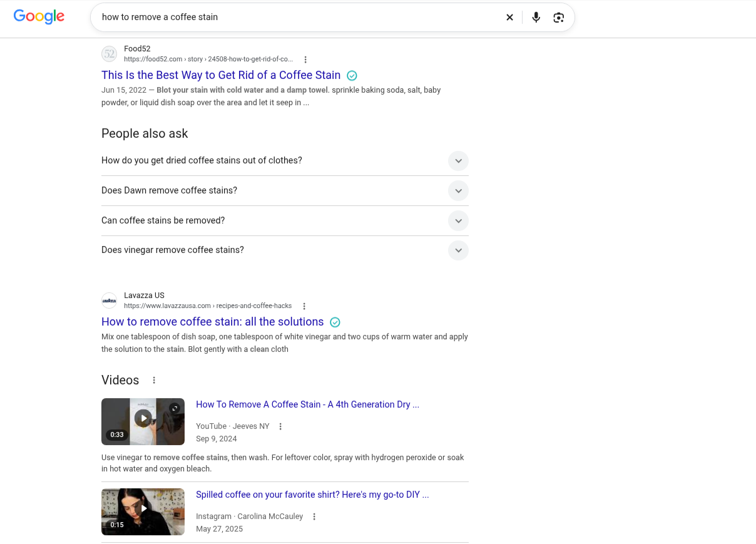Click the 'People also ask' heading
The height and width of the screenshot is (544, 756).
(145, 133)
